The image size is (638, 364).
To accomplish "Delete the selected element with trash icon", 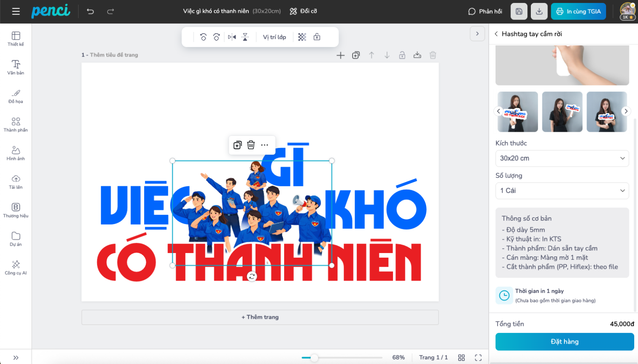I will tap(251, 145).
